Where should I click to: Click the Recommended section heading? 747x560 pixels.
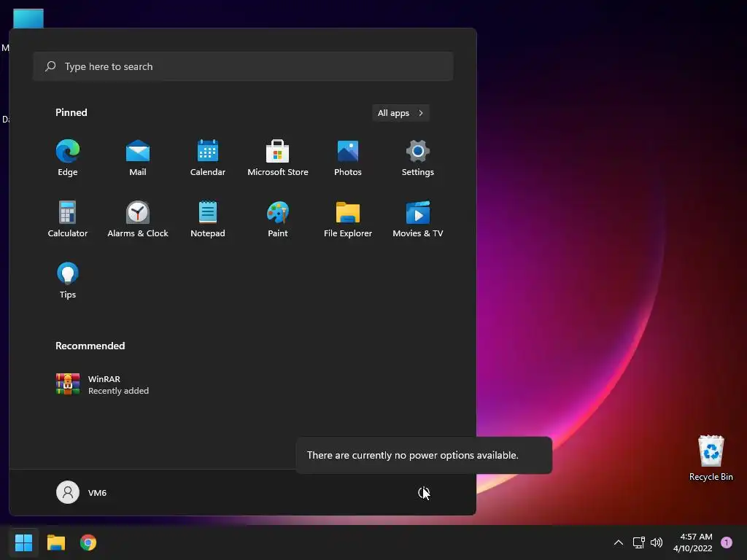tap(90, 346)
